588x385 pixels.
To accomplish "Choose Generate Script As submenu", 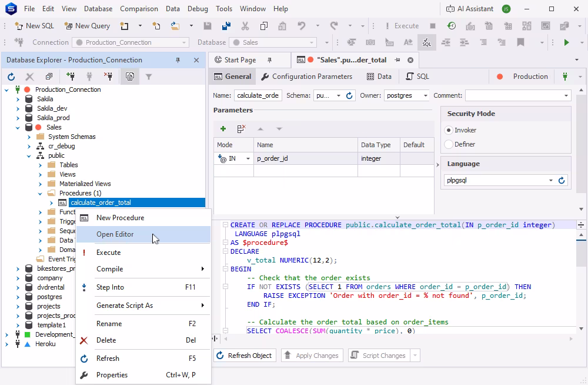I will pos(143,306).
